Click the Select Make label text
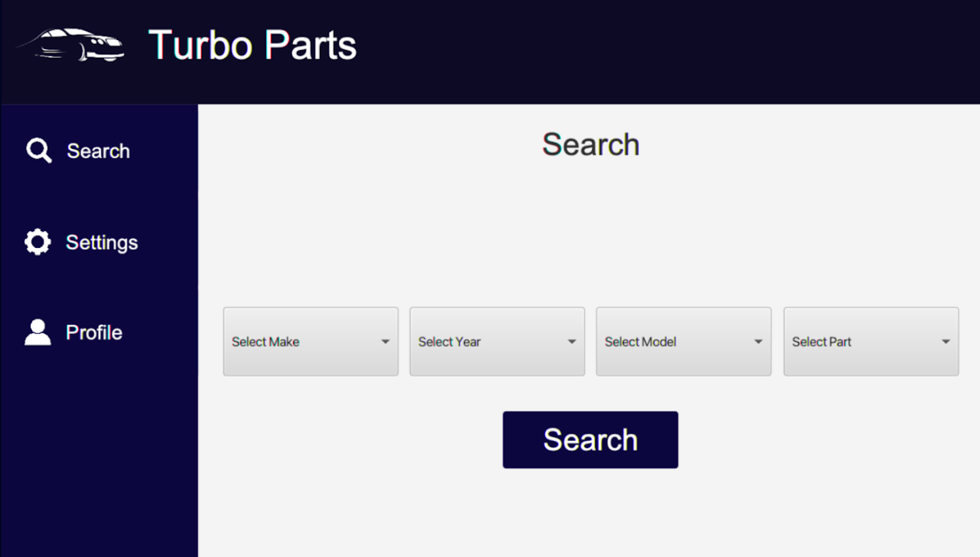 (265, 342)
